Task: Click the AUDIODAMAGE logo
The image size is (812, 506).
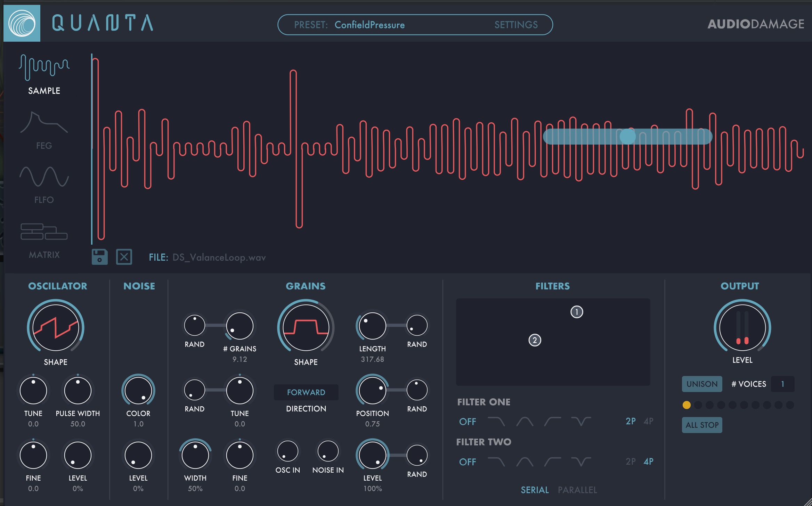Action: (756, 24)
